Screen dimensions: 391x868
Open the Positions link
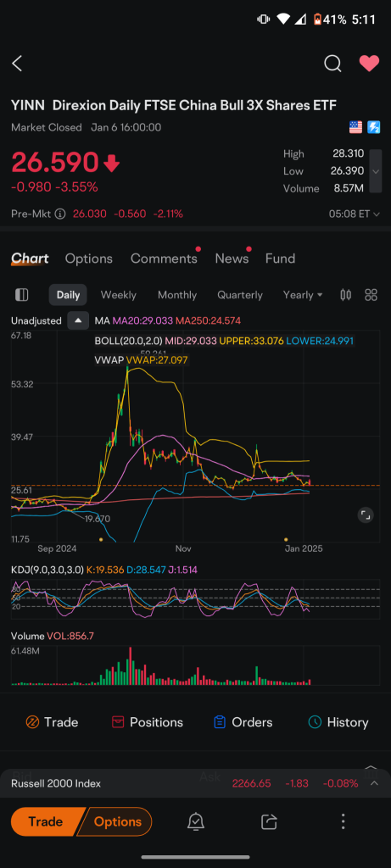click(147, 722)
